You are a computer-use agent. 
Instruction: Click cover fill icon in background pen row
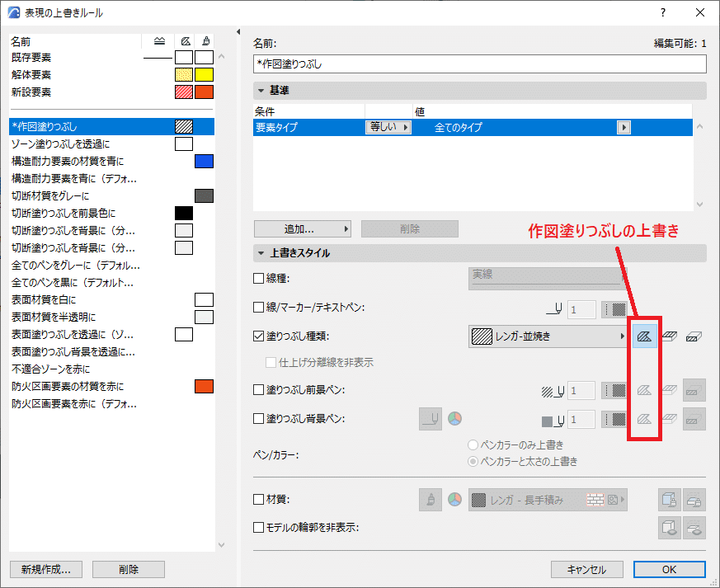[x=670, y=419]
